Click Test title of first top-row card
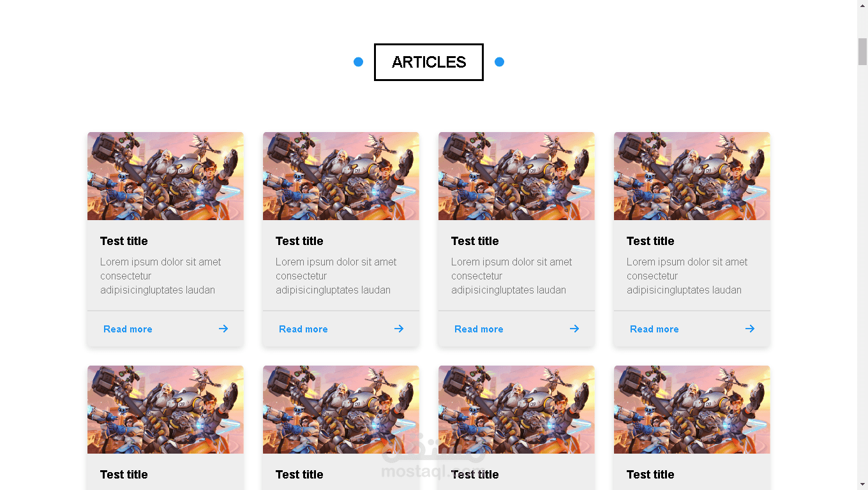 [124, 241]
